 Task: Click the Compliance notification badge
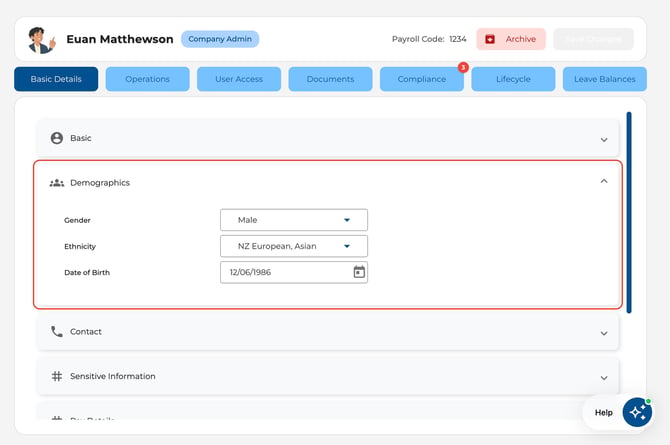click(463, 68)
